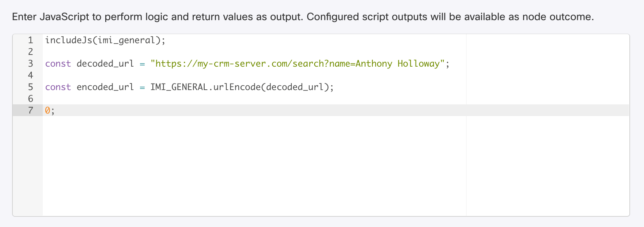
Task: Place cursor in decoded_url variable declaration on line 3
Action: pos(105,64)
